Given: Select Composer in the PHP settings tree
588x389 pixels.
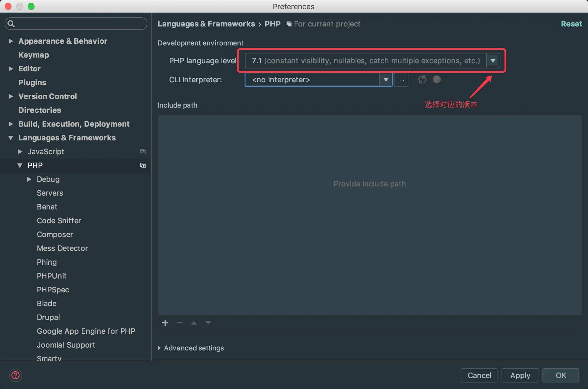Looking at the screenshot, I should coord(55,234).
